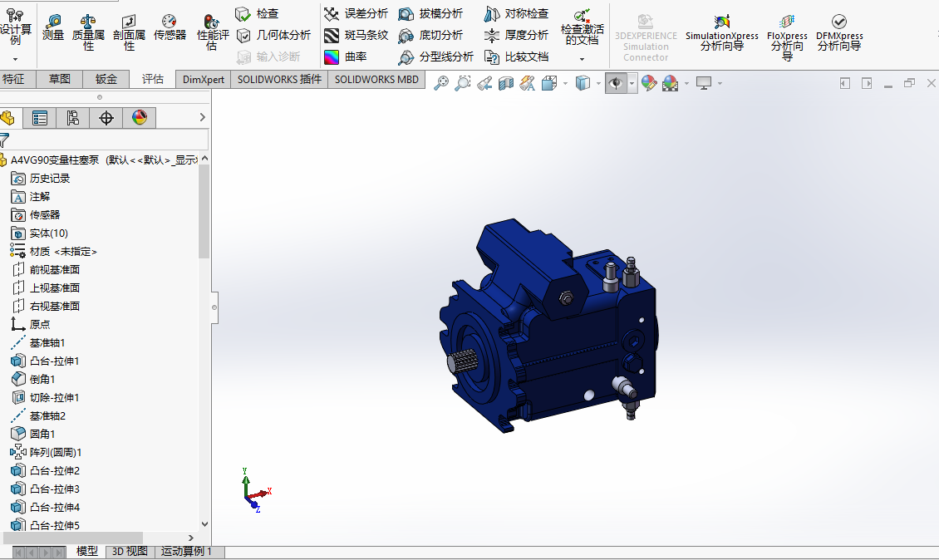Click the feature tree filter field
This screenshot has width=939, height=560.
(104, 140)
